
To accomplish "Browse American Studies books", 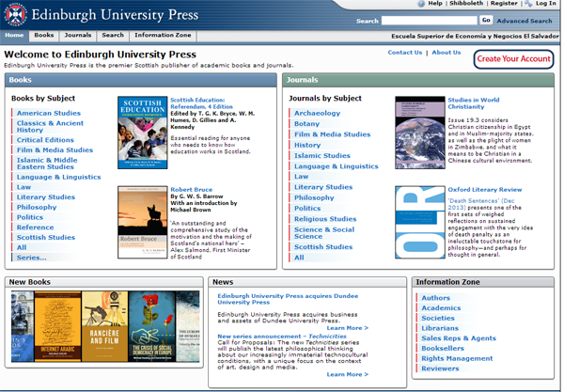I will coord(49,114).
